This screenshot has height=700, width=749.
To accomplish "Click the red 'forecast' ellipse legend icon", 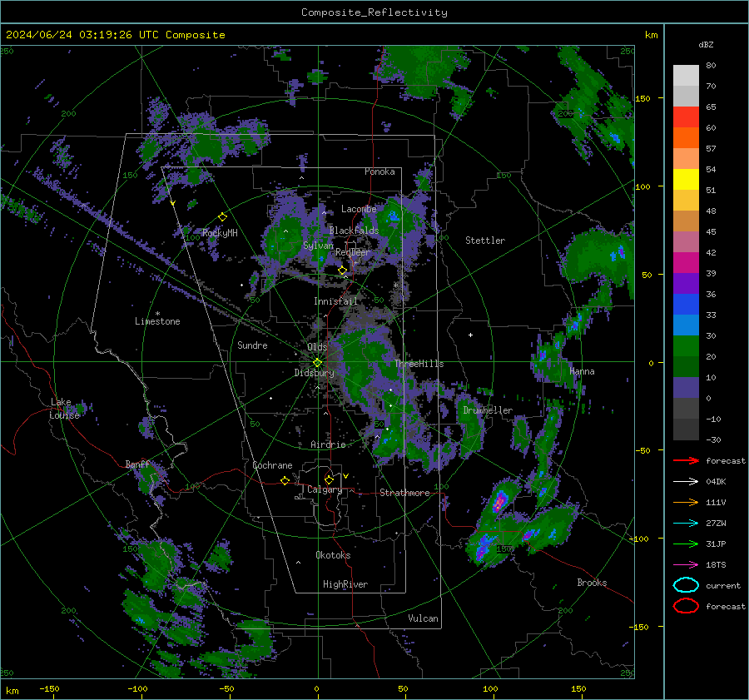I will [686, 606].
